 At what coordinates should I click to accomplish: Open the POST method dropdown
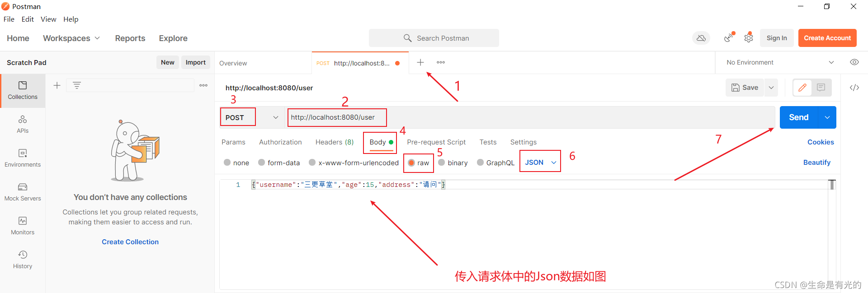(252, 117)
